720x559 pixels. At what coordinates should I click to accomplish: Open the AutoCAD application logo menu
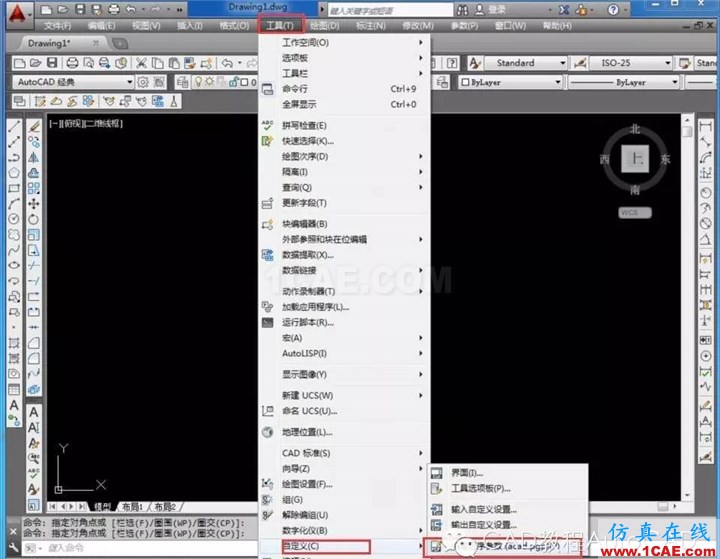(17, 13)
